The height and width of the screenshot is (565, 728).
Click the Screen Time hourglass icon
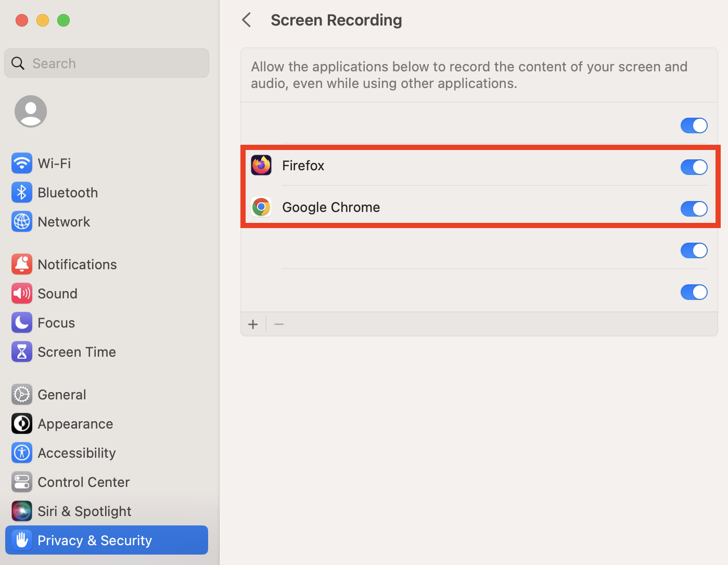point(22,352)
